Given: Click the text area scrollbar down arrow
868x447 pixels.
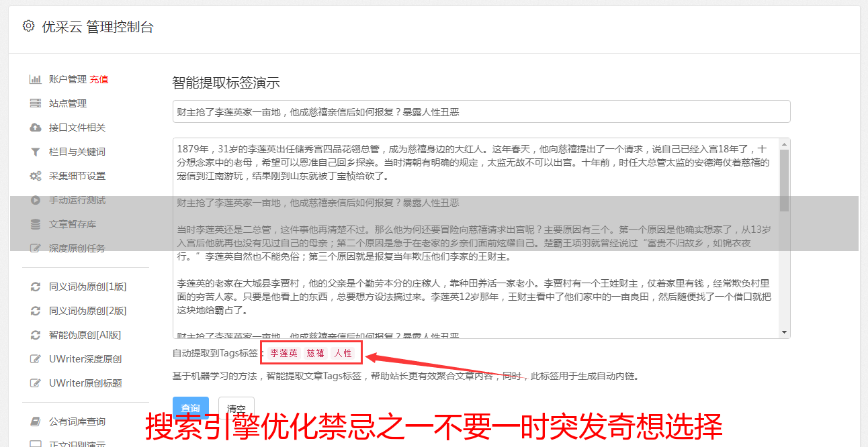Looking at the screenshot, I should click(784, 332).
